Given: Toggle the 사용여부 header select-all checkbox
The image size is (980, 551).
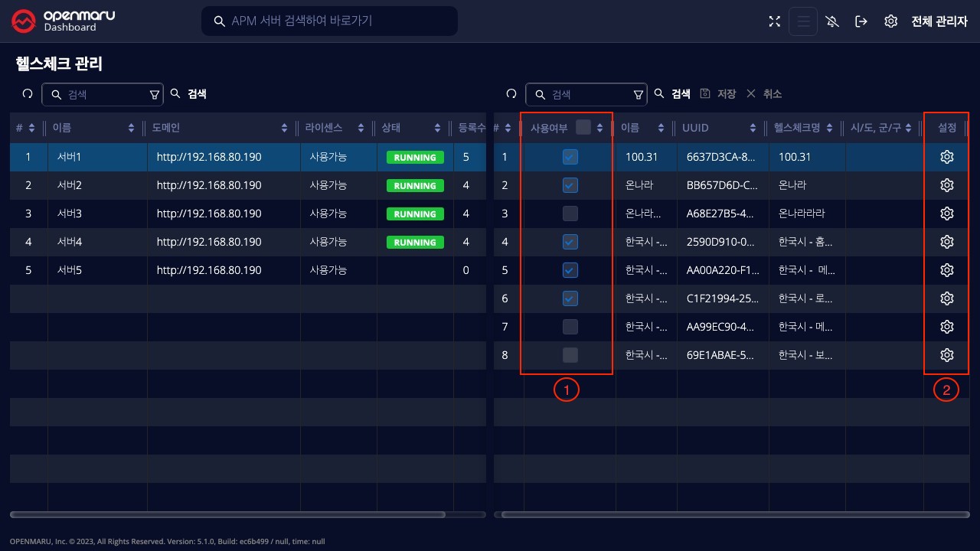Looking at the screenshot, I should [x=583, y=128].
